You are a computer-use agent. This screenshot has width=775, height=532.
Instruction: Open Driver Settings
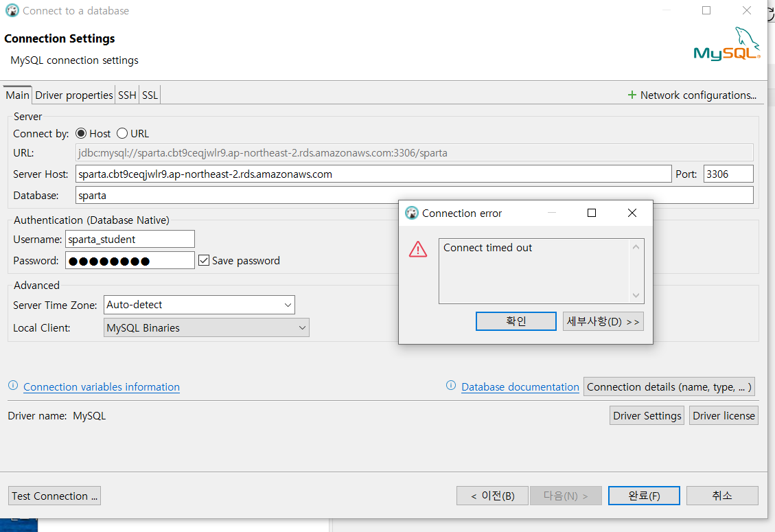647,416
